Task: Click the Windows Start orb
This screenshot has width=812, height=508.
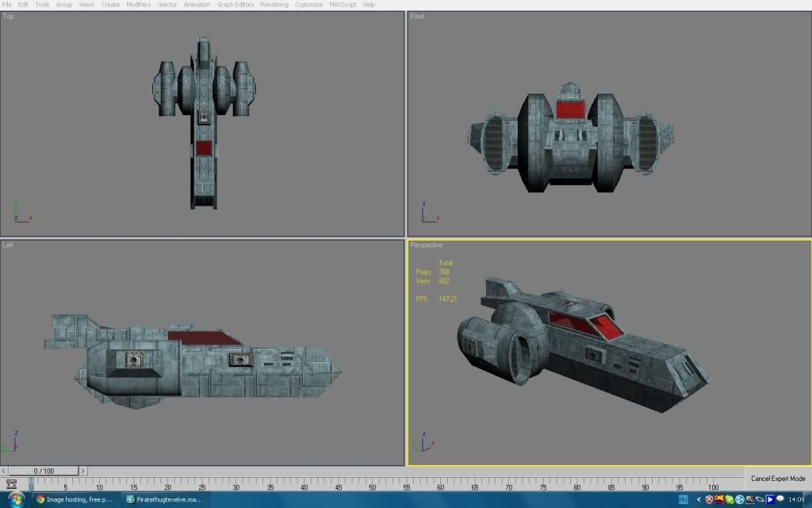Action: coord(16,499)
